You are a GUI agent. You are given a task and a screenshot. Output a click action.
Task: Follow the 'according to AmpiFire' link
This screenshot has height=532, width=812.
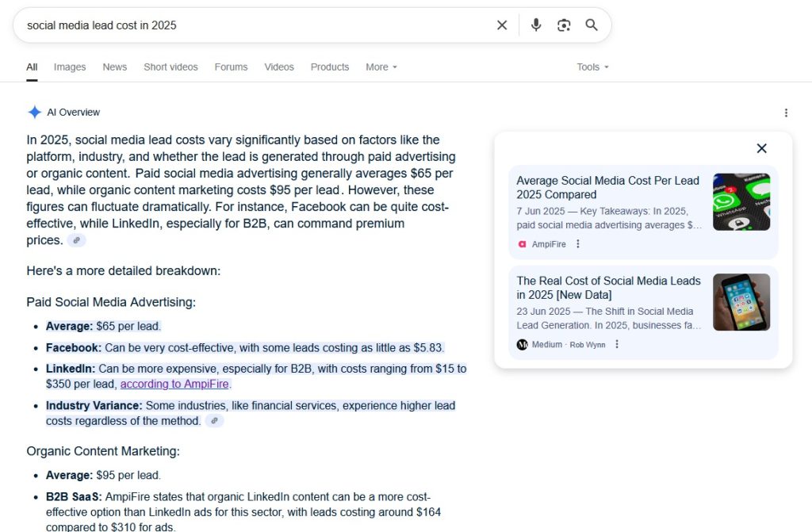click(174, 384)
